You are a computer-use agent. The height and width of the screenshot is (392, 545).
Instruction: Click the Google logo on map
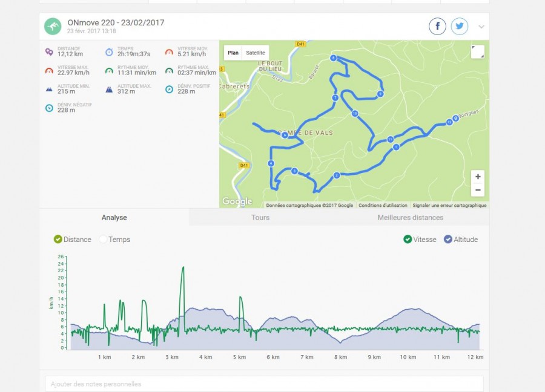point(237,201)
